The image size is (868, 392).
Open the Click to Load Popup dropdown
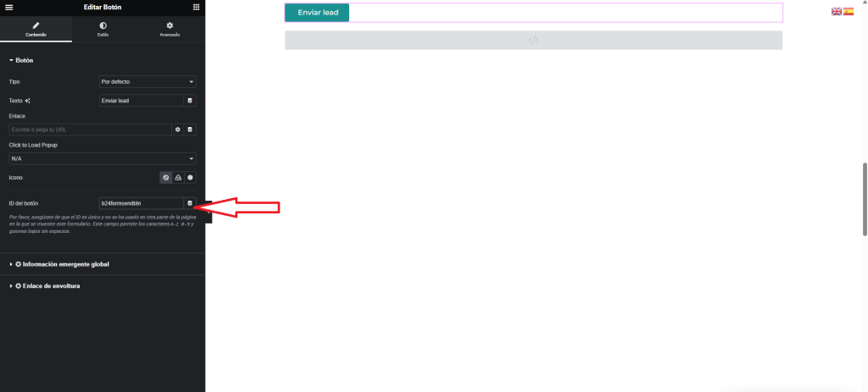(102, 158)
